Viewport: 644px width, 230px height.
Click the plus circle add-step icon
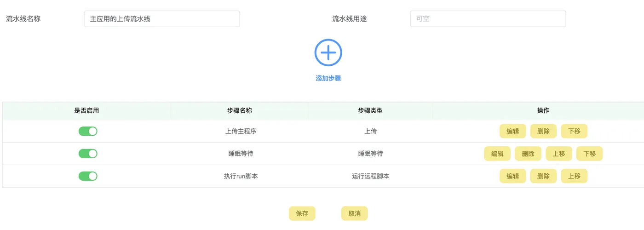(x=328, y=52)
